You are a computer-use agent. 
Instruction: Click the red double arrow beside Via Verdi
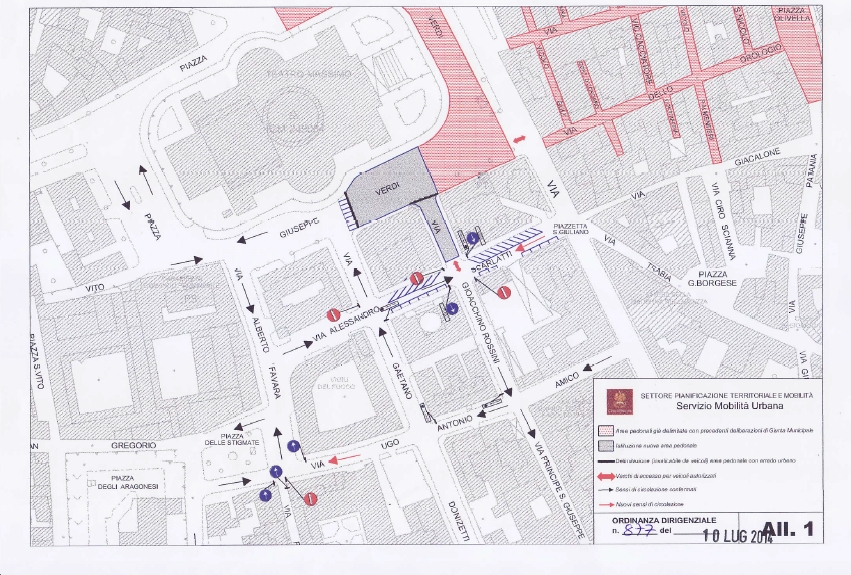517,141
